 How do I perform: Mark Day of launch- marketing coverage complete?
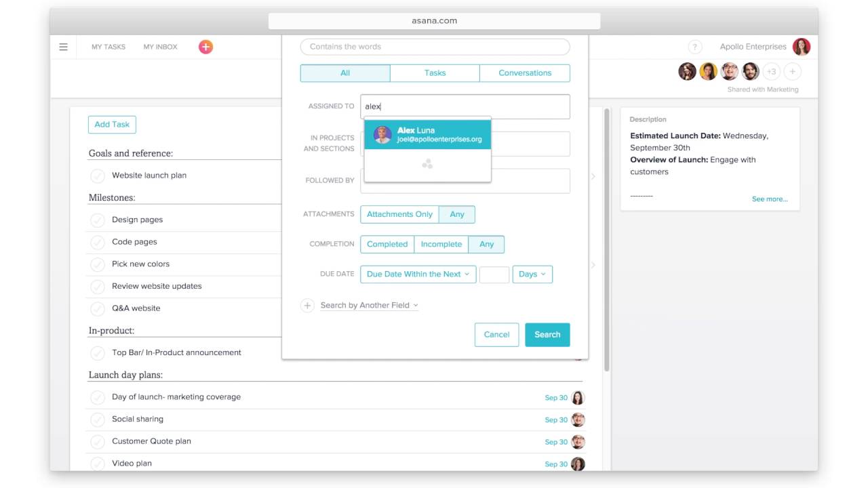[x=98, y=397]
